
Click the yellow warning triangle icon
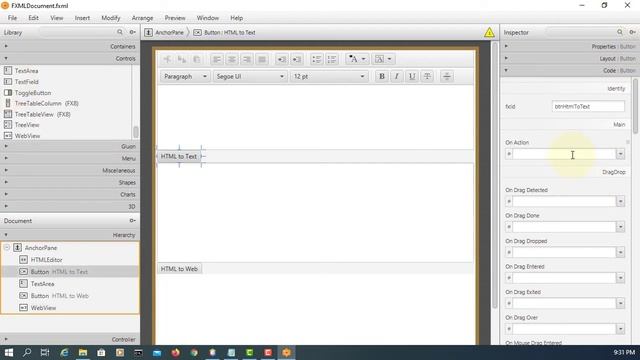[x=489, y=33]
